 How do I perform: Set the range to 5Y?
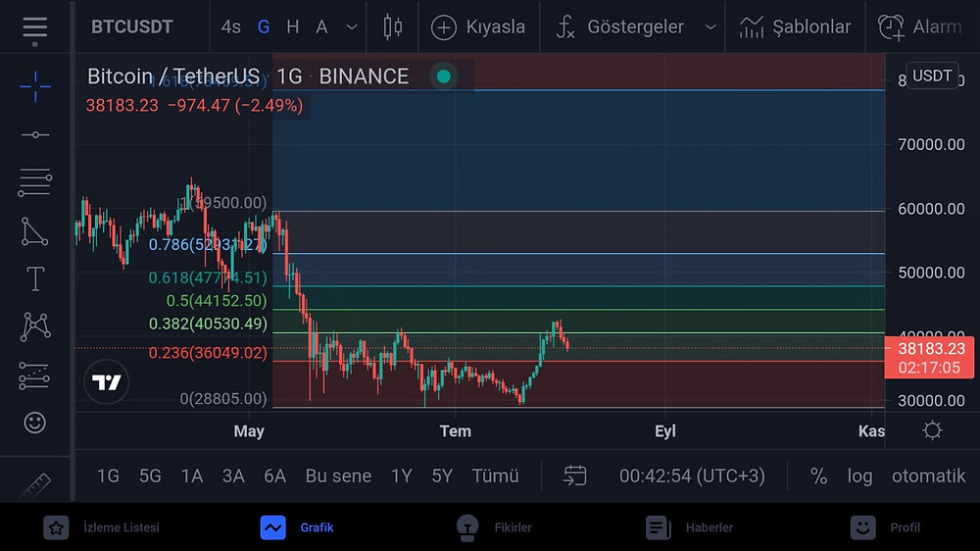(x=442, y=476)
